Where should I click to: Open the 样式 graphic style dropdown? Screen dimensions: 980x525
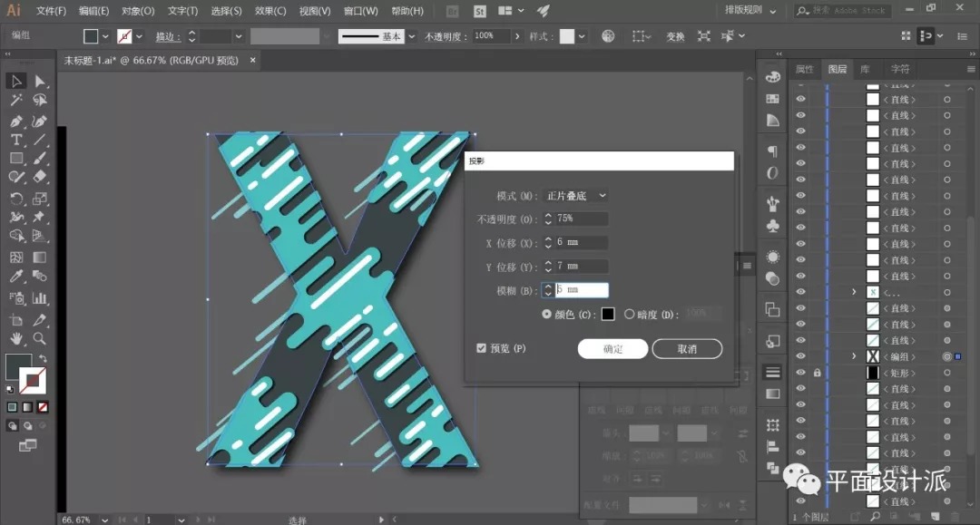pos(582,36)
